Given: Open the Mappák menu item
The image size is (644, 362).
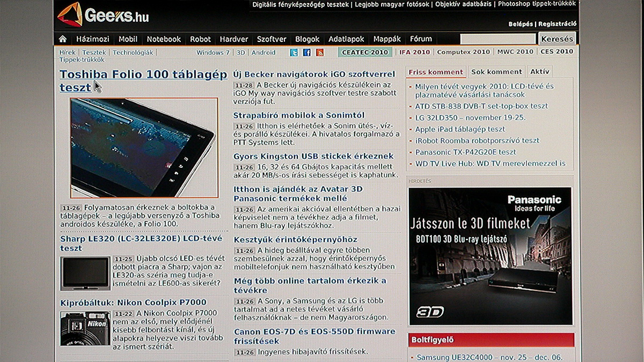Looking at the screenshot, I should [387, 39].
